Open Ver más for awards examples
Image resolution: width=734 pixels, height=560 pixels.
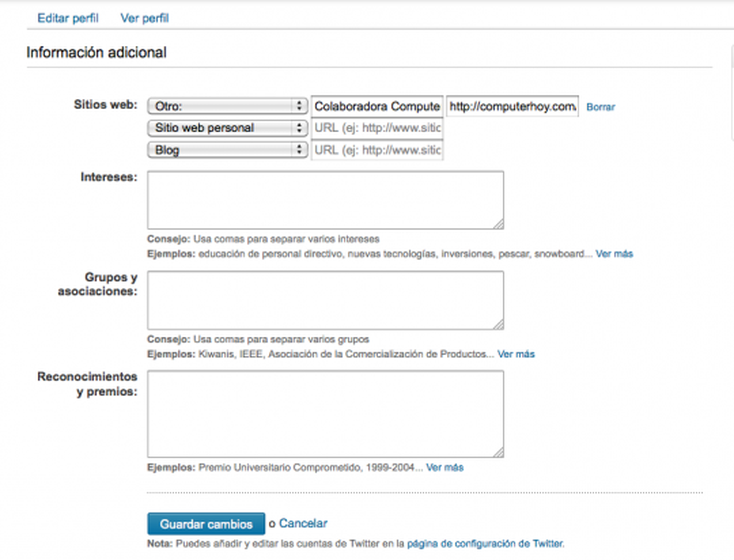445,467
